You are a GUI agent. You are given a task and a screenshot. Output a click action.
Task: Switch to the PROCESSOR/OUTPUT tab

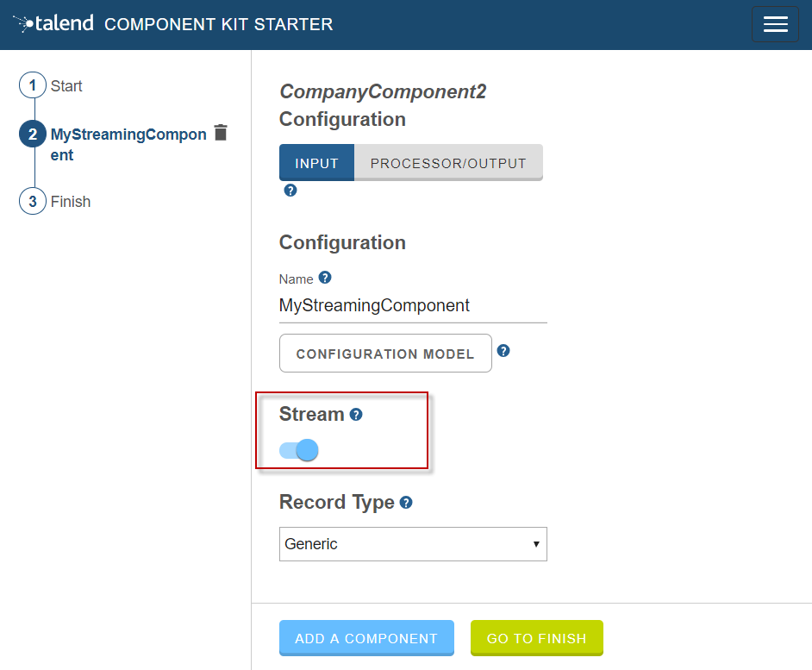448,163
